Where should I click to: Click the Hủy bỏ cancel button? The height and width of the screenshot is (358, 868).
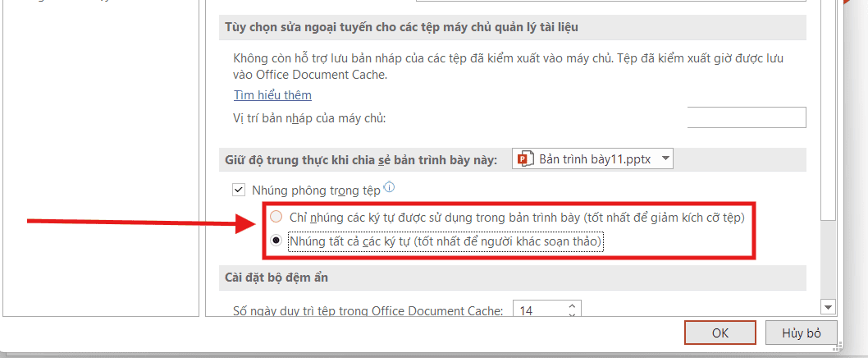pyautogui.click(x=801, y=333)
